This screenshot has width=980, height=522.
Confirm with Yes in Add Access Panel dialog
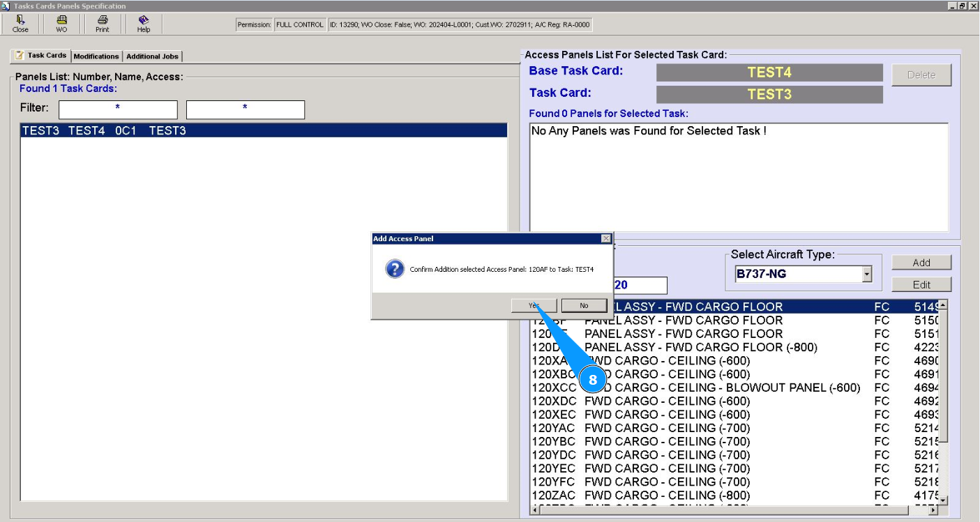(534, 305)
